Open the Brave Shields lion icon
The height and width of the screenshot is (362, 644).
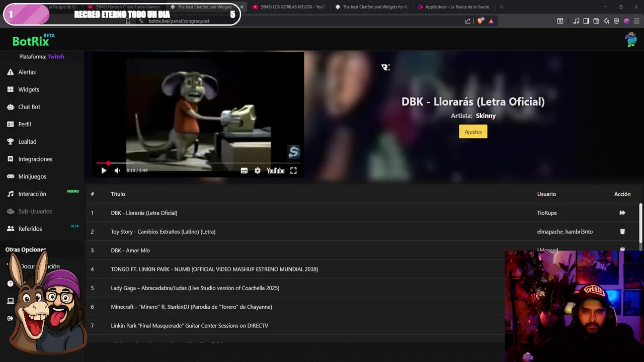[480, 21]
